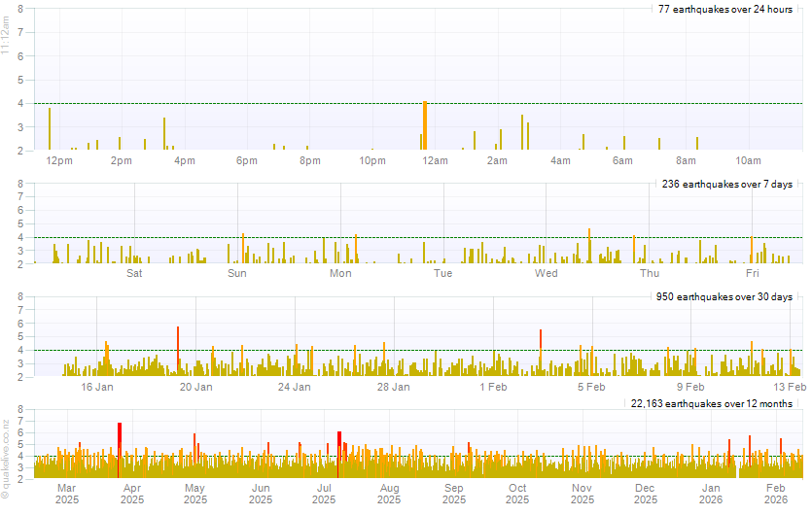Click the 'Aug 2025' month label
This screenshot has height=515, width=812.
[x=389, y=494]
